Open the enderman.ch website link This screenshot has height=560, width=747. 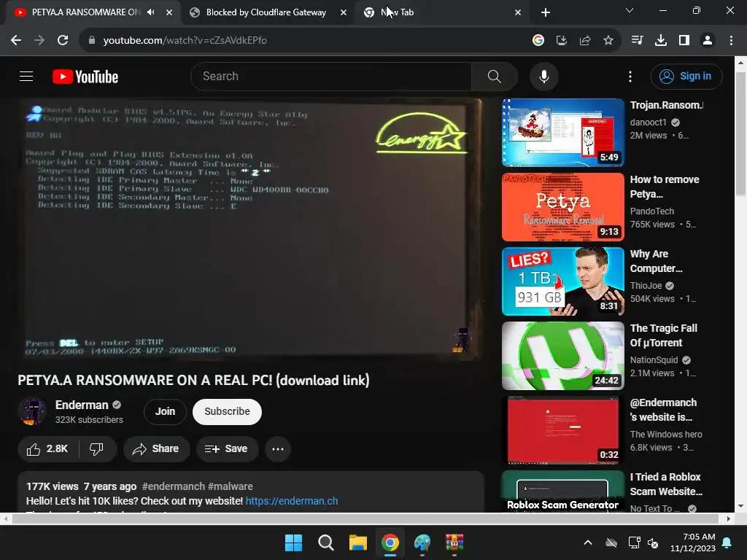(x=292, y=501)
